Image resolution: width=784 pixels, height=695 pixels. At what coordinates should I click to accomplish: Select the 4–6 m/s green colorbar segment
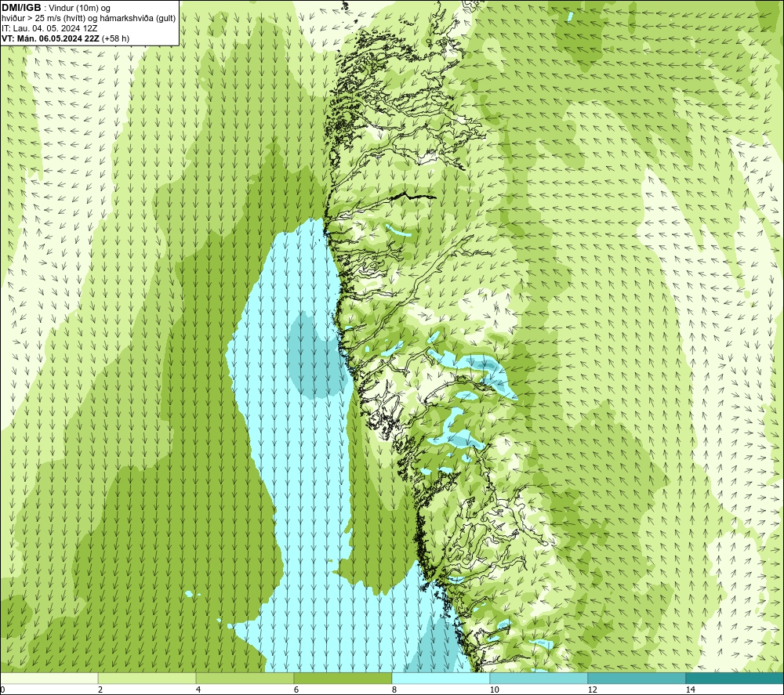point(245,678)
